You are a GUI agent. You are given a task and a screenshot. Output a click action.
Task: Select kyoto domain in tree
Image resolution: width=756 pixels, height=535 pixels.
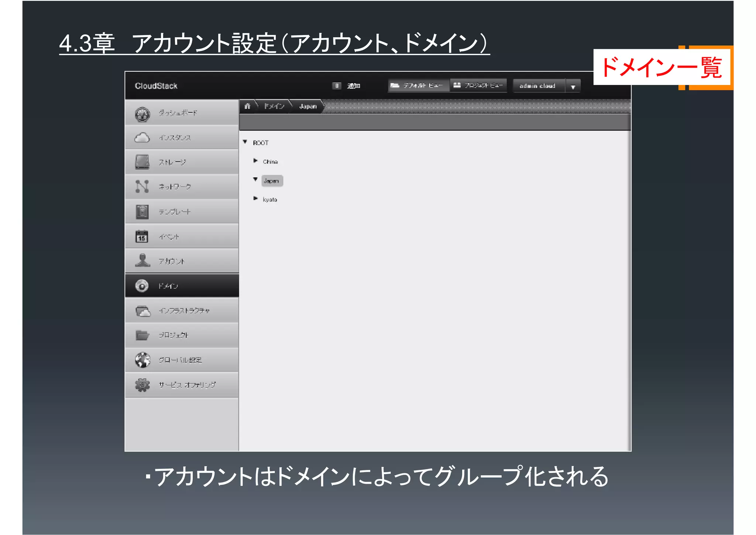click(x=270, y=200)
